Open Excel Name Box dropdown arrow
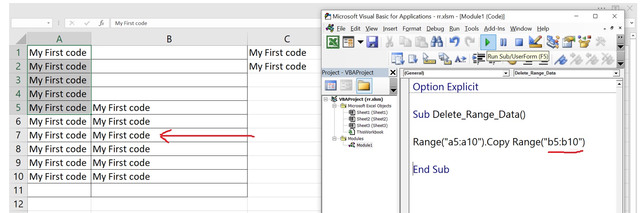 (x=48, y=23)
